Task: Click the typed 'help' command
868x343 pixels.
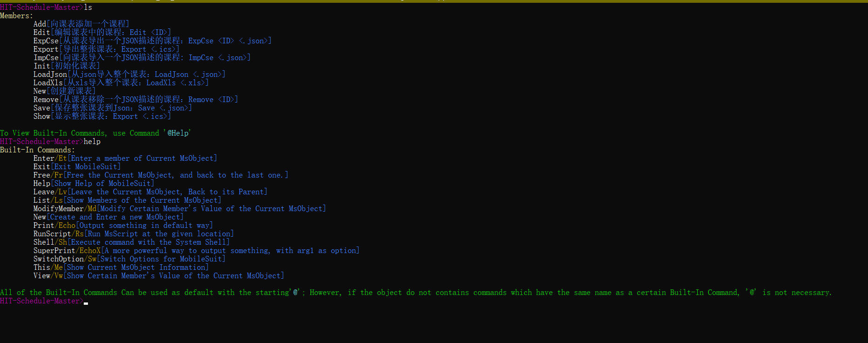Action: tap(92, 141)
